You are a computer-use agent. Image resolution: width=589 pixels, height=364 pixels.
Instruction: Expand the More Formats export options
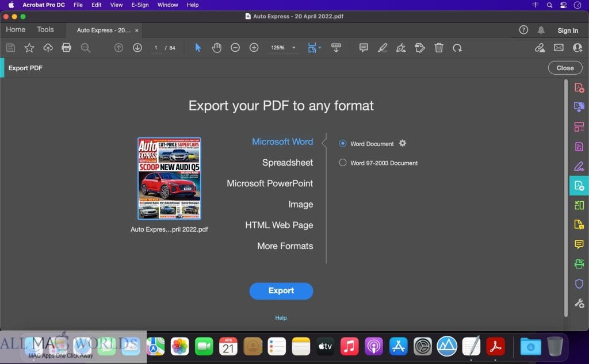pos(285,246)
